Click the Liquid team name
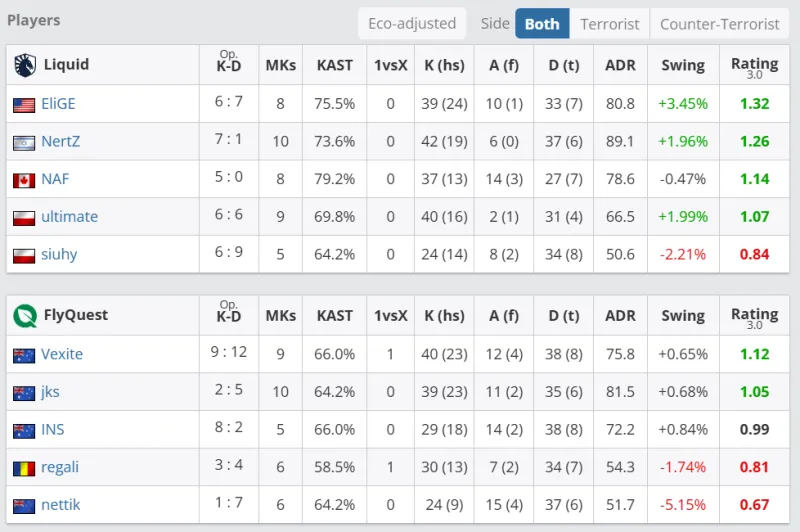Image resolution: width=800 pixels, height=532 pixels. point(66,65)
